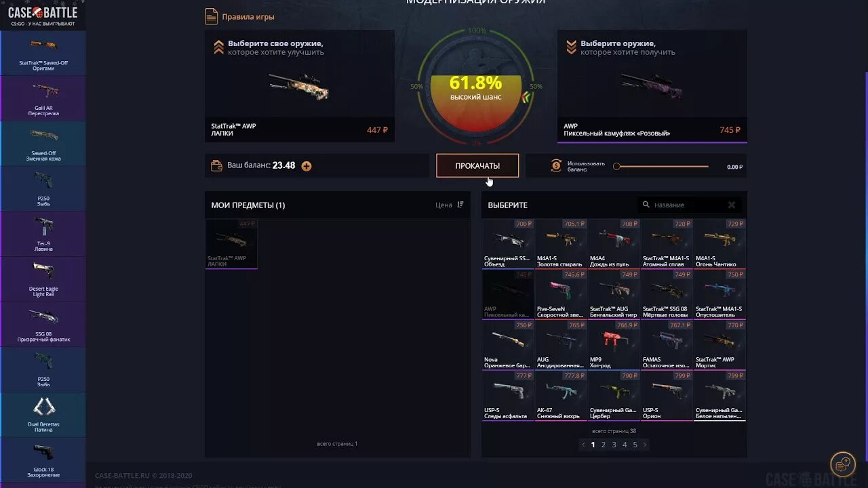Click the use-balance coin icon
Screen dimensions: 868x488
(x=556, y=165)
